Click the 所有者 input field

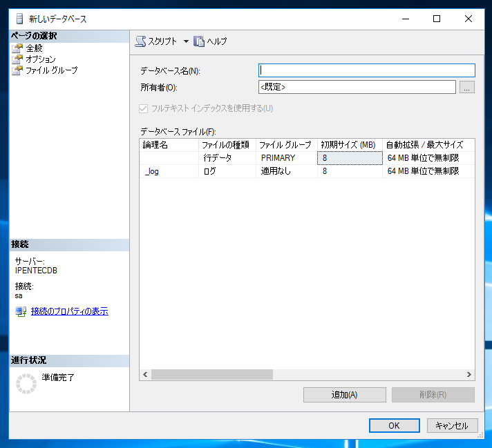(x=357, y=87)
